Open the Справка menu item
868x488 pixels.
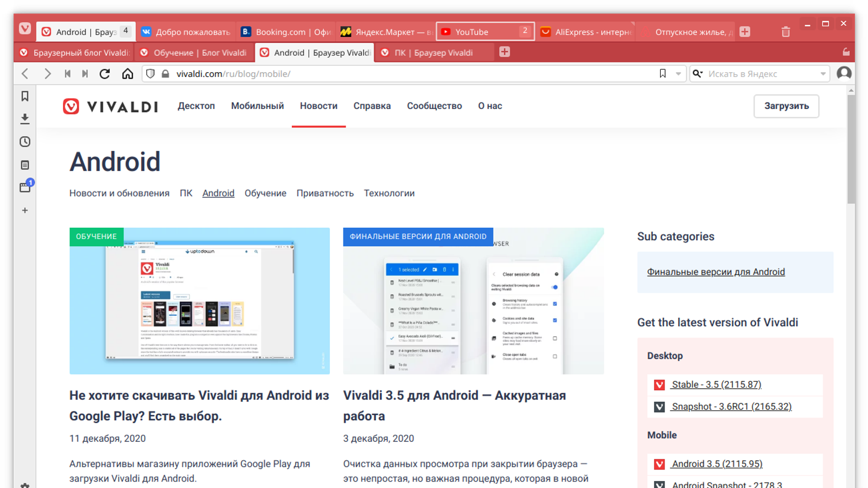(372, 106)
